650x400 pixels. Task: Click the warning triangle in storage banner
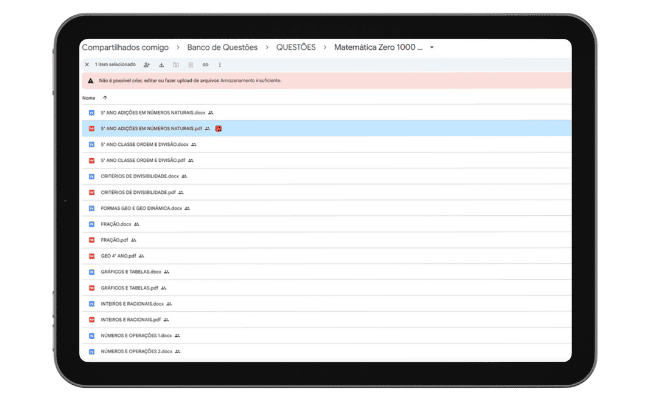point(90,80)
